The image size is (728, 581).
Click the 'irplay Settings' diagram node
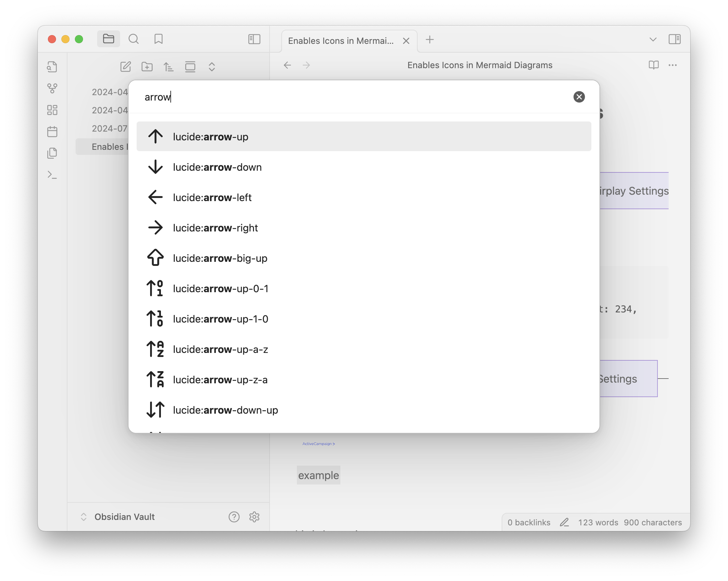coord(634,191)
